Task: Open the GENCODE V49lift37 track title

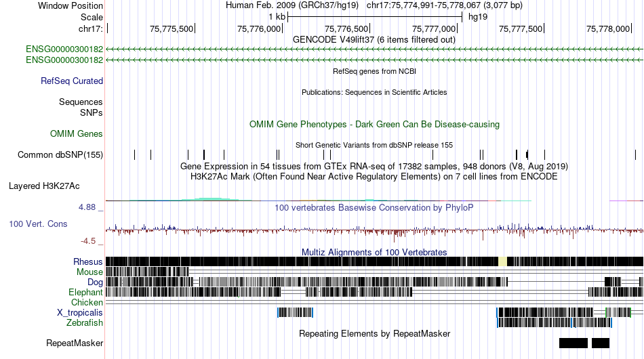Action: (374, 40)
